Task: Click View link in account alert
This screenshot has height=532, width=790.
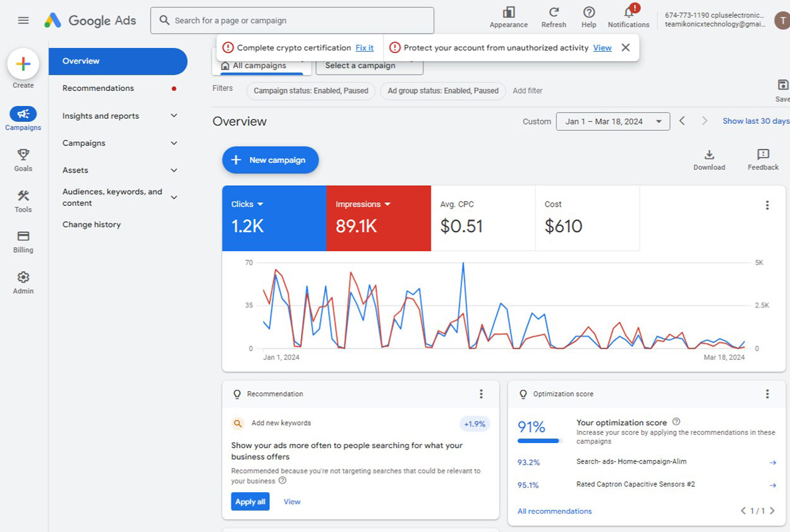Action: coord(602,48)
